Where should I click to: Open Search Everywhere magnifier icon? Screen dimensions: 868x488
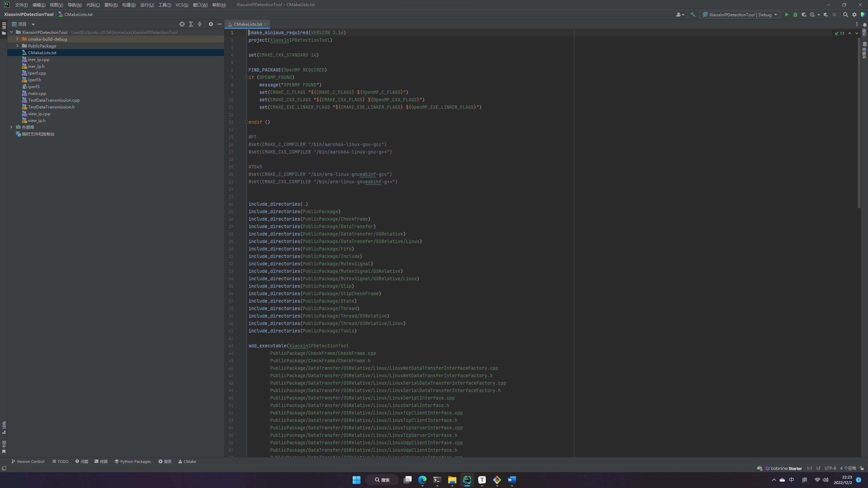tap(846, 15)
